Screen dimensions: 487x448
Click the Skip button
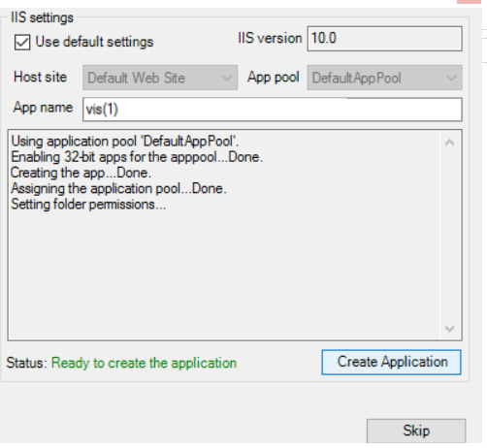[x=416, y=431]
